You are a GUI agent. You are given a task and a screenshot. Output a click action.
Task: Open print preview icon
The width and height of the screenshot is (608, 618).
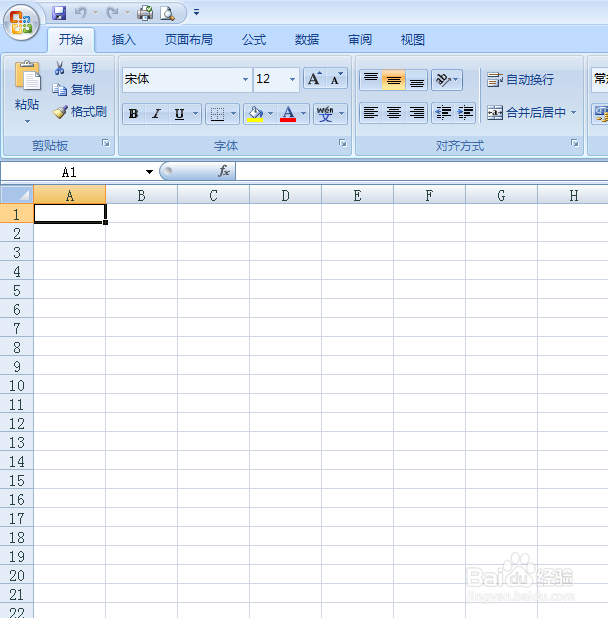point(167,13)
